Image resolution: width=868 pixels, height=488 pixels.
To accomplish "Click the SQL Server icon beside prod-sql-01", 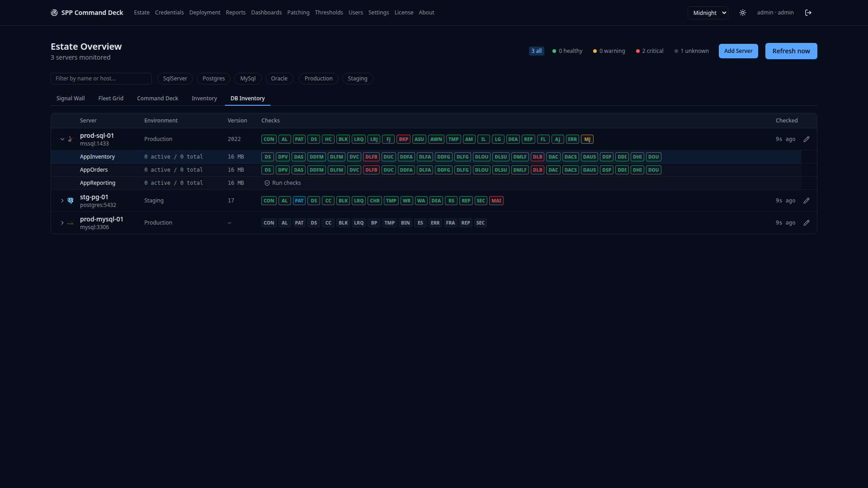I will tap(71, 139).
